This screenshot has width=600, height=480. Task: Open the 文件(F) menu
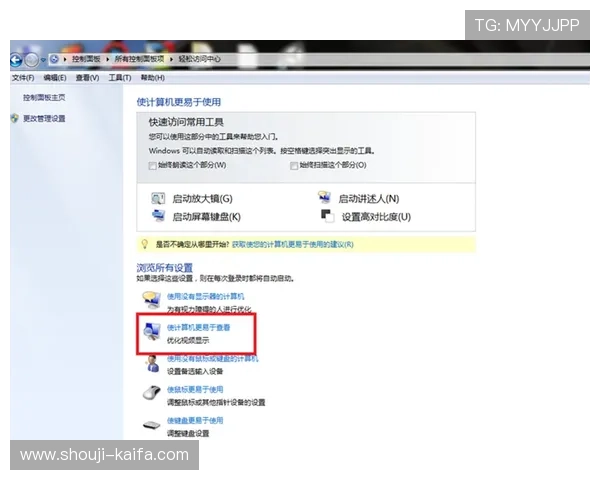click(x=23, y=78)
